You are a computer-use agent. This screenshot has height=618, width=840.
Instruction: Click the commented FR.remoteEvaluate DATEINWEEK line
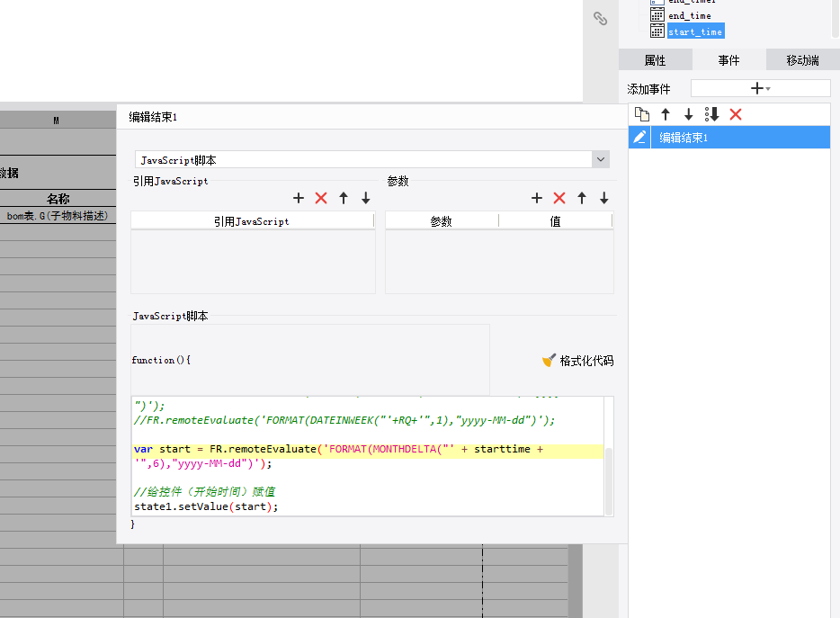[x=344, y=420]
